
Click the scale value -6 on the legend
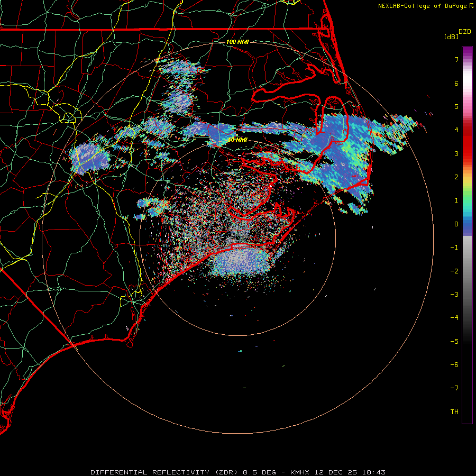pyautogui.click(x=454, y=365)
